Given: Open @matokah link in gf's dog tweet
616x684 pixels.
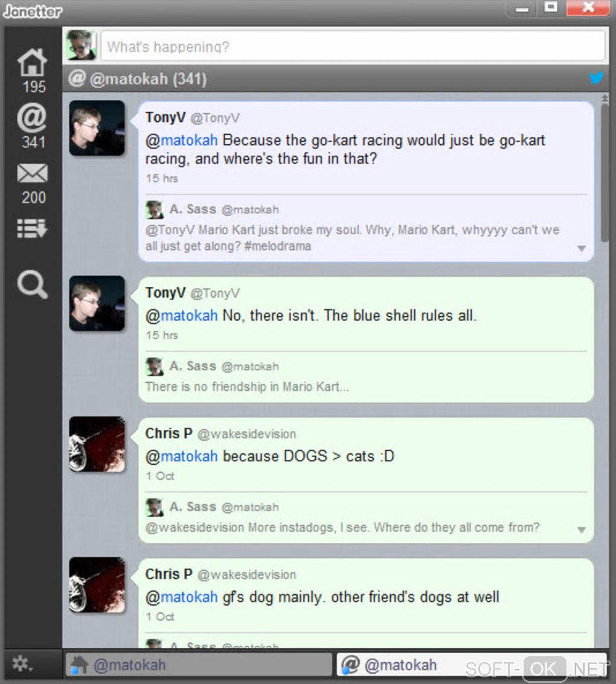Looking at the screenshot, I should [182, 597].
